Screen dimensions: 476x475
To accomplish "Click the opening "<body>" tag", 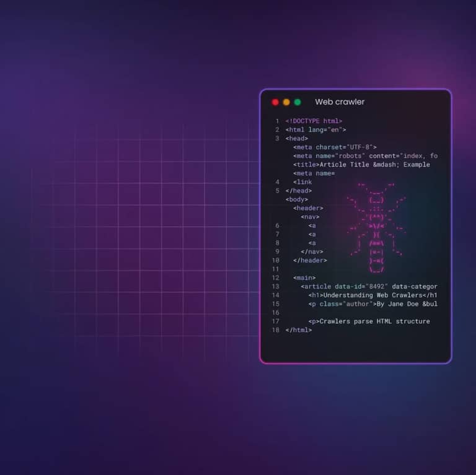I will click(x=297, y=199).
